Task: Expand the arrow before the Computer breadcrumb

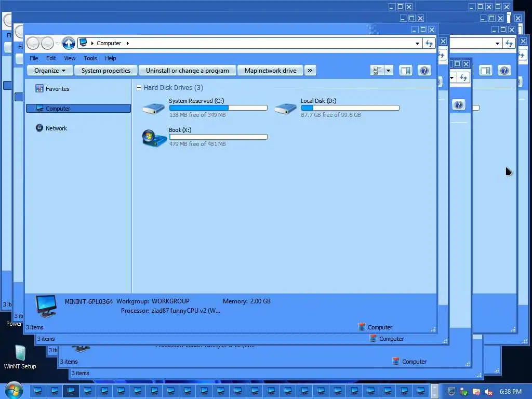Action: point(92,43)
